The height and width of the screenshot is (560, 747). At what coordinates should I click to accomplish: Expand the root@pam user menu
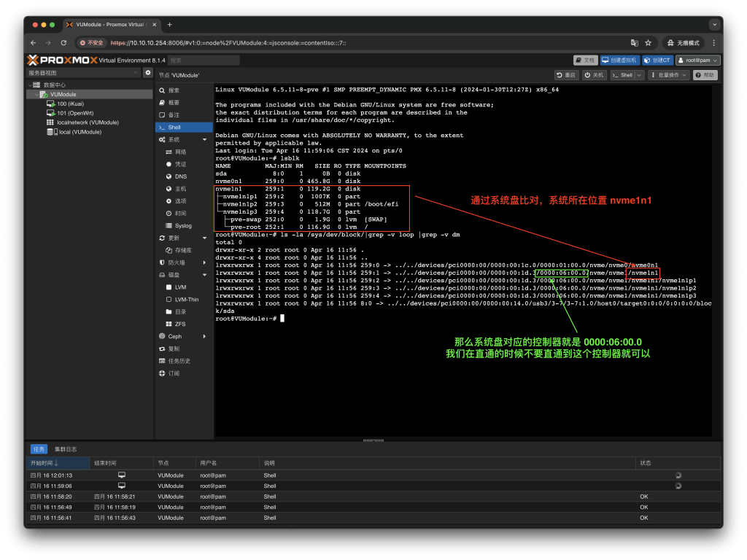[x=698, y=61]
